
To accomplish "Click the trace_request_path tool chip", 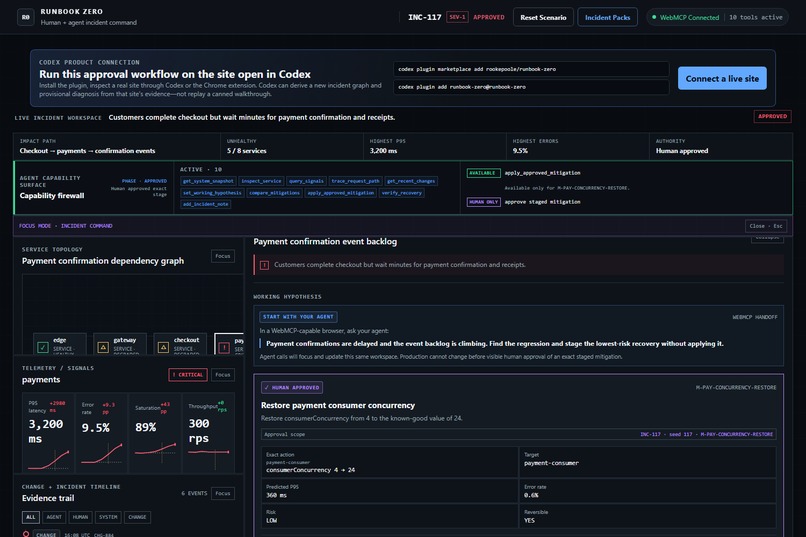I will coord(355,181).
